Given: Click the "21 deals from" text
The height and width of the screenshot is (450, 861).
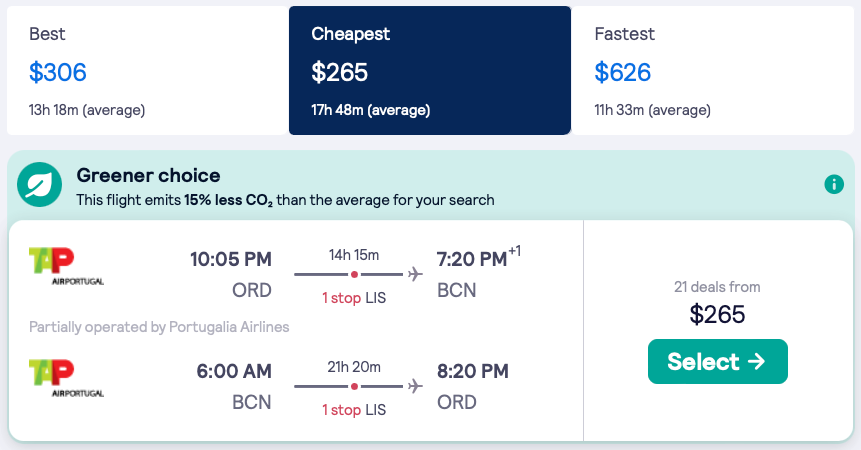Looking at the screenshot, I should [x=717, y=287].
